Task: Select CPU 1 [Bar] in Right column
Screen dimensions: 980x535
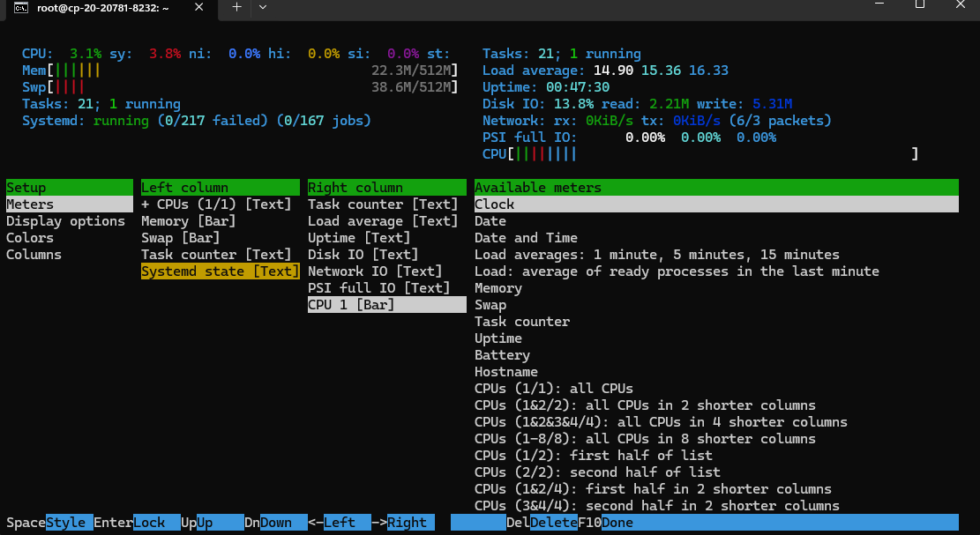Action: (351, 305)
